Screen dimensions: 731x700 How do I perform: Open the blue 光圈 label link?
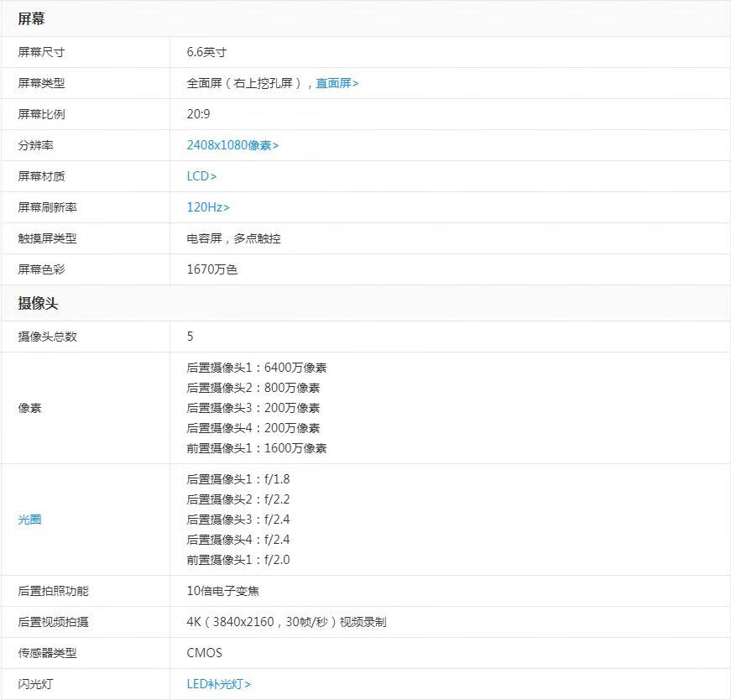29,520
